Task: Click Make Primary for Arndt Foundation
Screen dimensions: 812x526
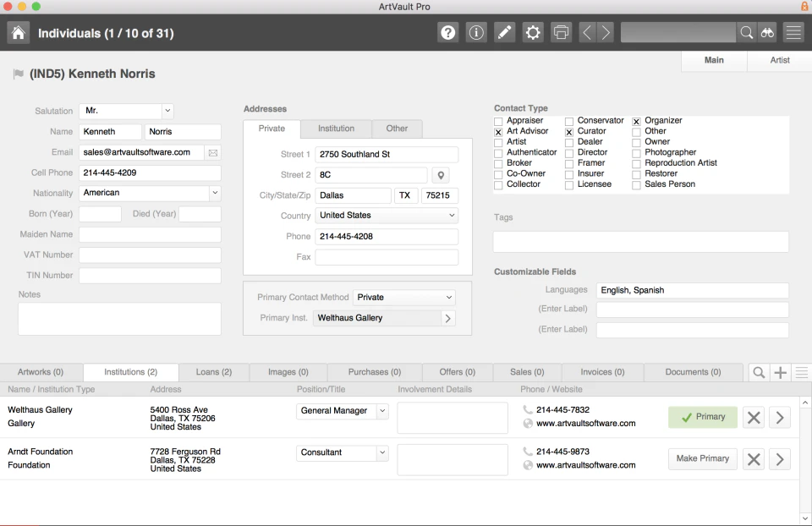Action: pyautogui.click(x=702, y=458)
